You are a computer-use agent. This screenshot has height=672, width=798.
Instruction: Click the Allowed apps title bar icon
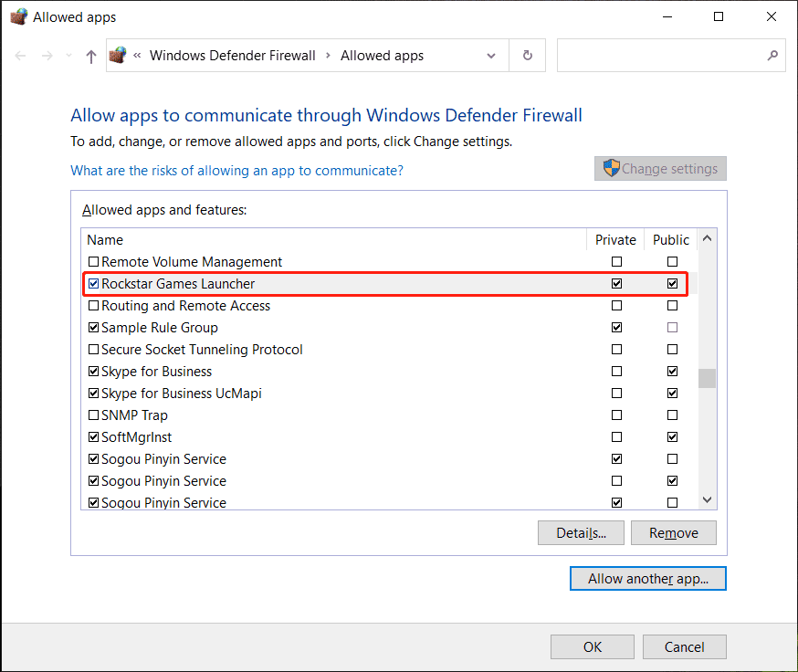pyautogui.click(x=16, y=16)
